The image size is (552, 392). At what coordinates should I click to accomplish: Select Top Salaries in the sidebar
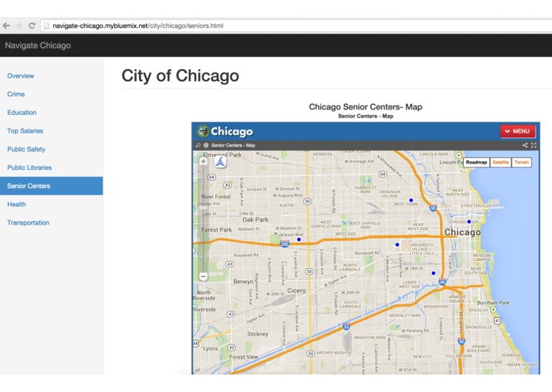(x=25, y=131)
